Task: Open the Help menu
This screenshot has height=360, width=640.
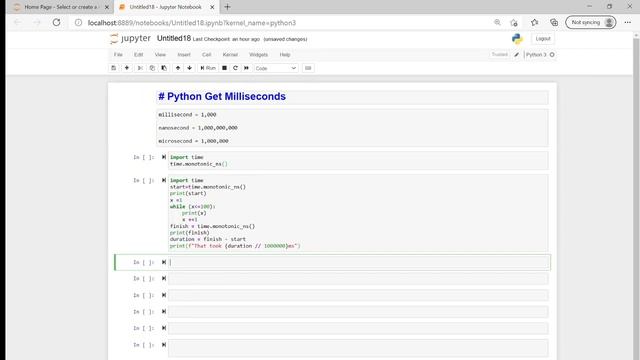Action: [285, 55]
